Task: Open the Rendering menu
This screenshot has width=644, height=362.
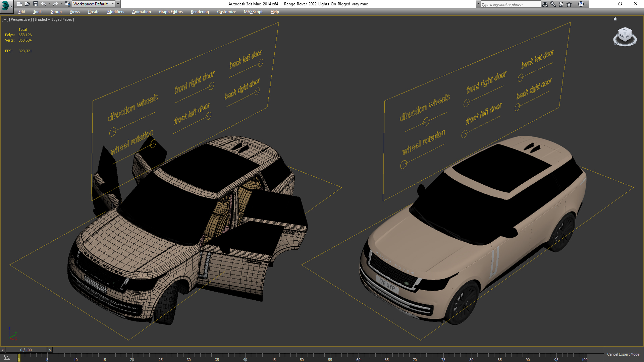Action: click(x=200, y=12)
